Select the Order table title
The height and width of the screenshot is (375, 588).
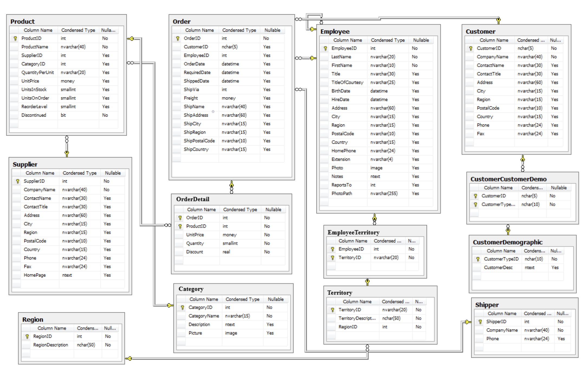coord(182,21)
